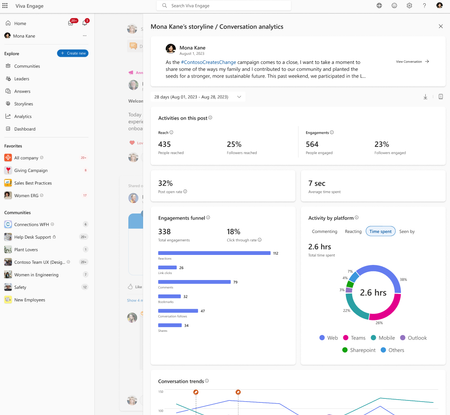Open the app launcher waffle menu
The image size is (450, 415).
pyautogui.click(x=5, y=6)
